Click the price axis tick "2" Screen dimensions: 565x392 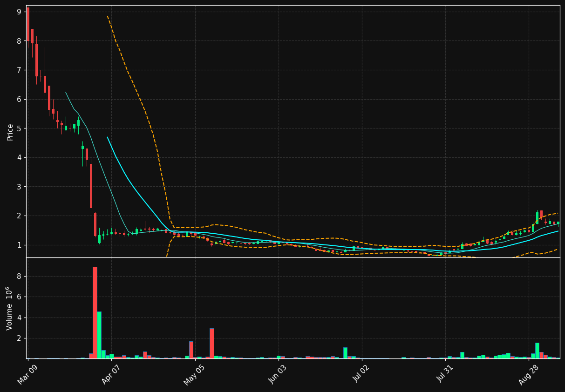(19, 216)
